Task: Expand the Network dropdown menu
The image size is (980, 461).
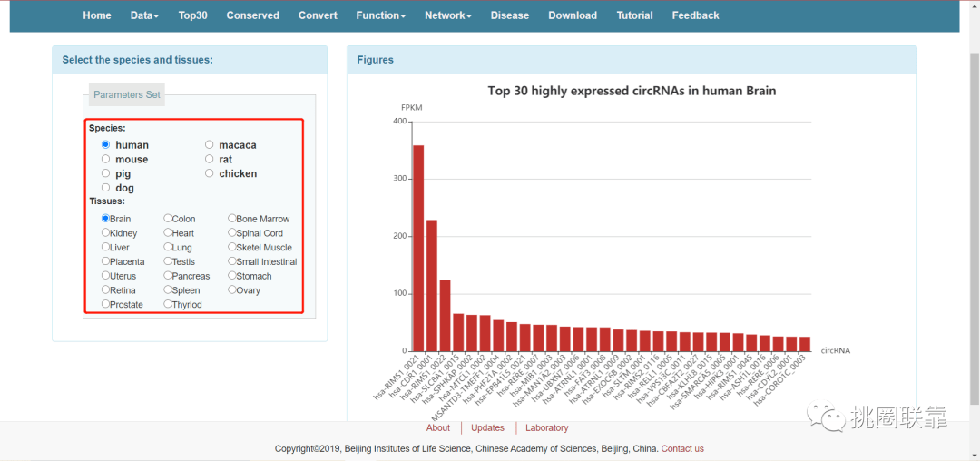Action: click(447, 15)
